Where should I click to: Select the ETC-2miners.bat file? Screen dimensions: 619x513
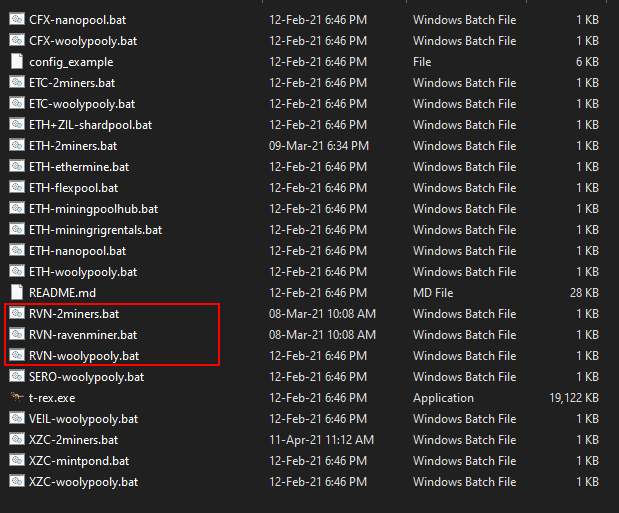72,83
